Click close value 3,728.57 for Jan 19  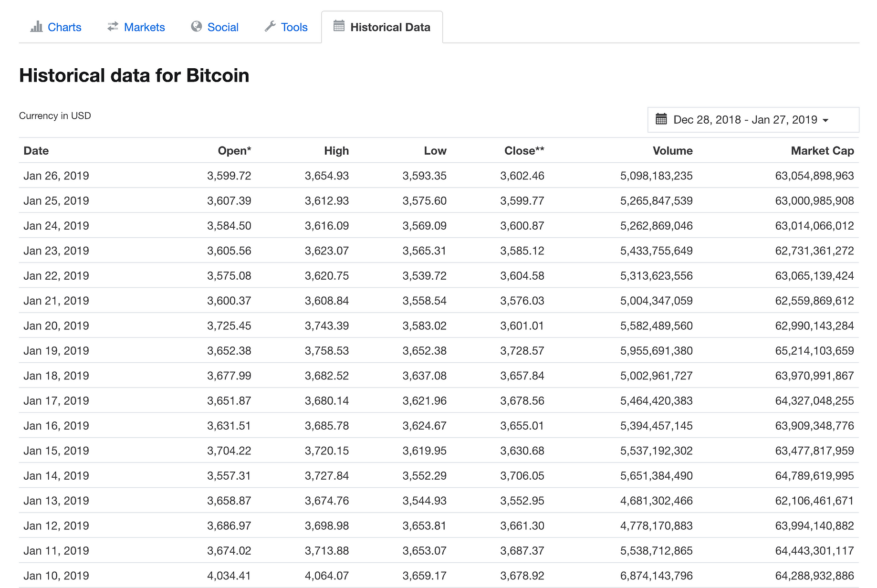tap(522, 351)
